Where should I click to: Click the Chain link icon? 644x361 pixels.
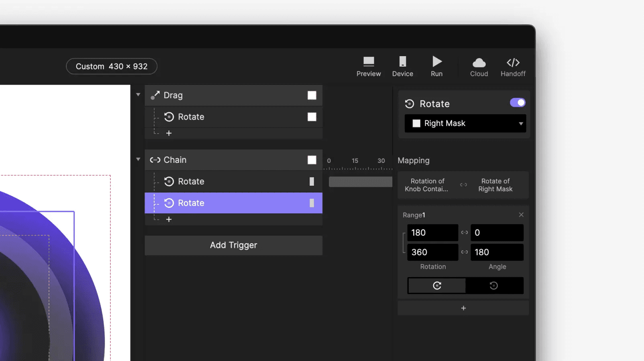pyautogui.click(x=155, y=160)
